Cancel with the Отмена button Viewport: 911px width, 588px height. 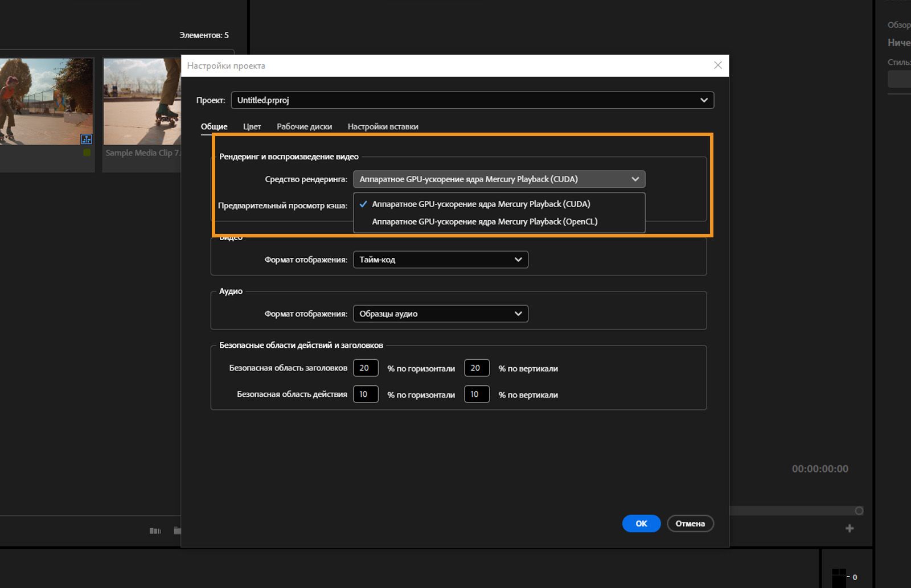[x=690, y=524]
